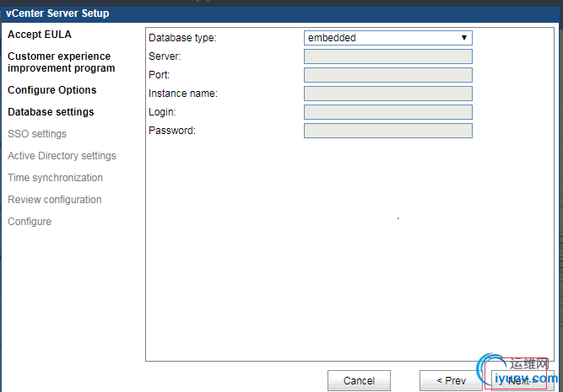Select the Database settings step
This screenshot has height=392, width=563.
(51, 112)
